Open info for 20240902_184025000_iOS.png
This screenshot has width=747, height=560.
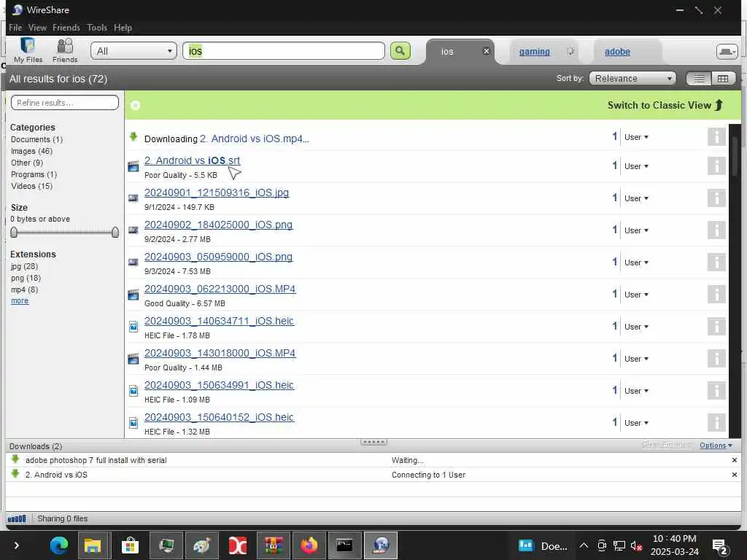[716, 230]
